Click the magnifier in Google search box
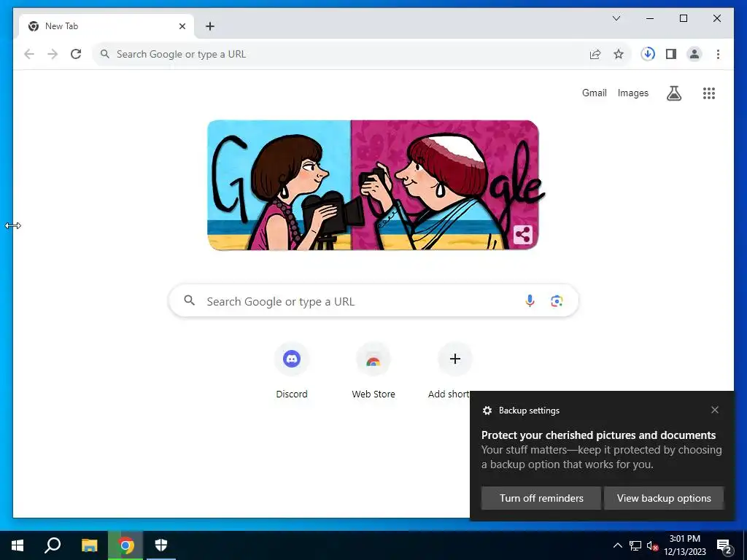Screen dimensions: 747x560 click(x=190, y=300)
